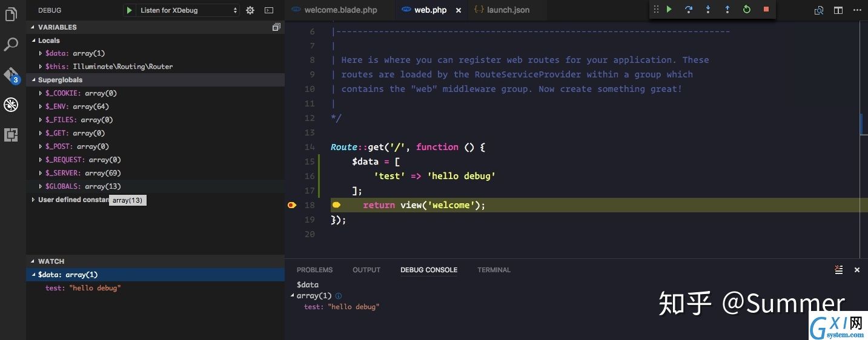Collapse the $data watch expression
The image size is (868, 340).
(34, 275)
